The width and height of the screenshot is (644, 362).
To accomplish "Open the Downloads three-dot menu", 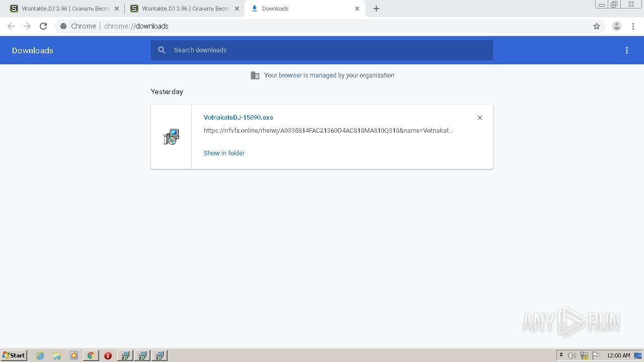I will click(x=627, y=50).
